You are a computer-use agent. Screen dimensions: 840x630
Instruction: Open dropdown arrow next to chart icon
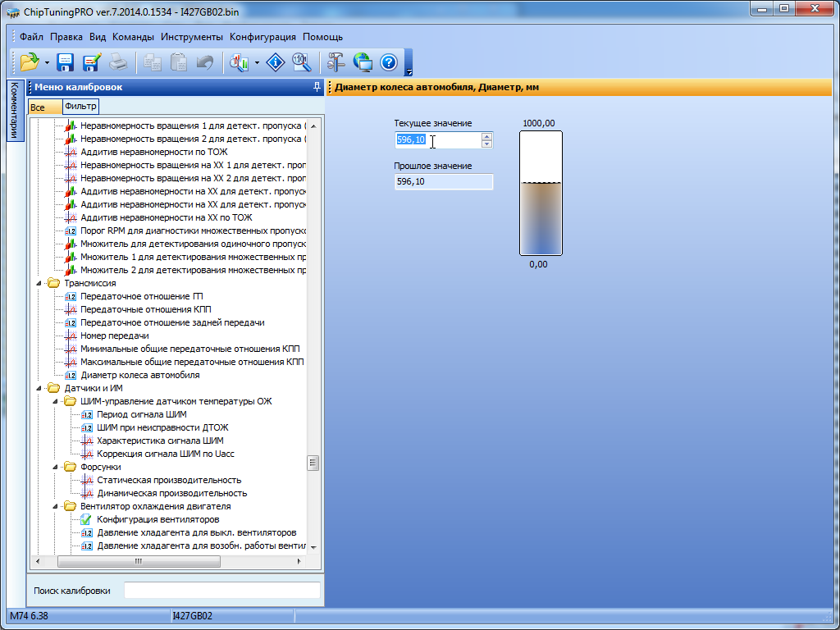(x=258, y=63)
